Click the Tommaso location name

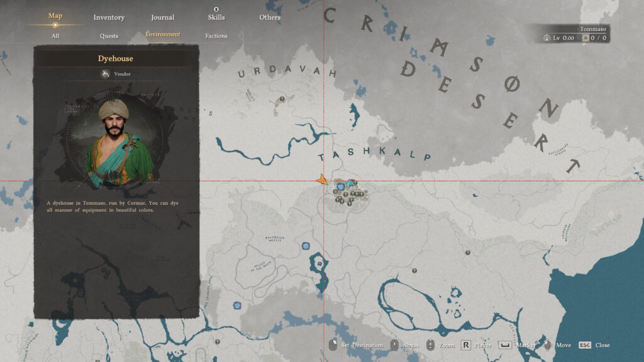tap(592, 29)
